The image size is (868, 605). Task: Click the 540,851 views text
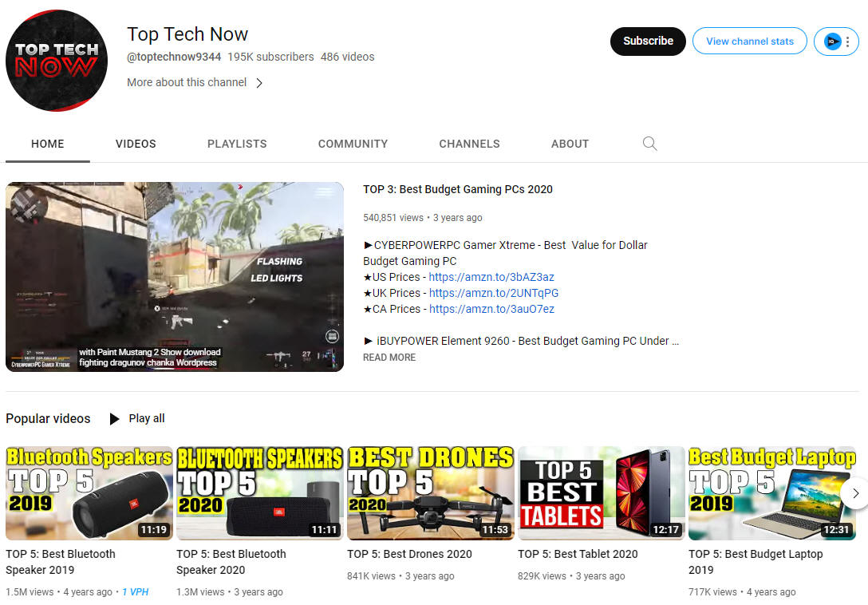[x=393, y=218]
